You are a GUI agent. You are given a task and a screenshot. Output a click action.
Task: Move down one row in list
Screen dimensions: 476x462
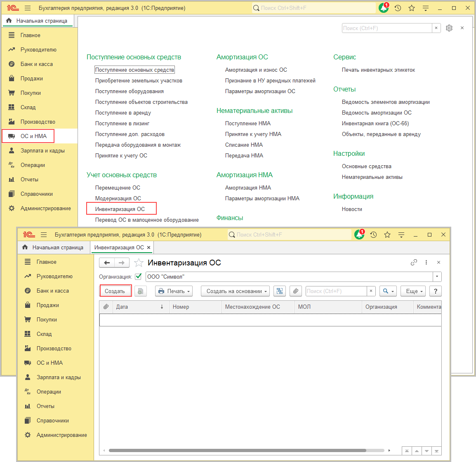tap(427, 451)
